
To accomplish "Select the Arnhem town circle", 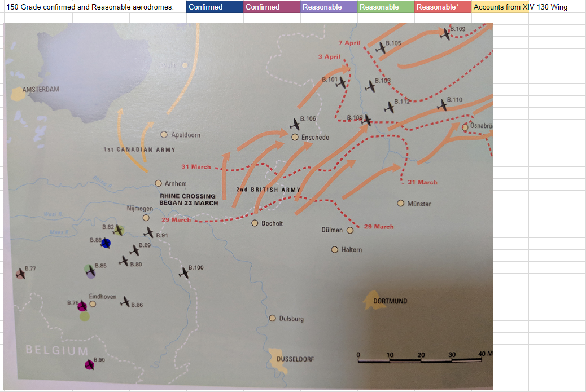I will coord(159,183).
